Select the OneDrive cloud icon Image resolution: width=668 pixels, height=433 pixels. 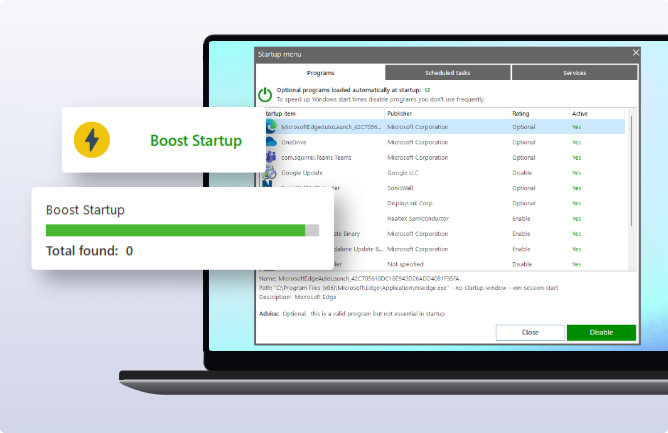tap(271, 143)
